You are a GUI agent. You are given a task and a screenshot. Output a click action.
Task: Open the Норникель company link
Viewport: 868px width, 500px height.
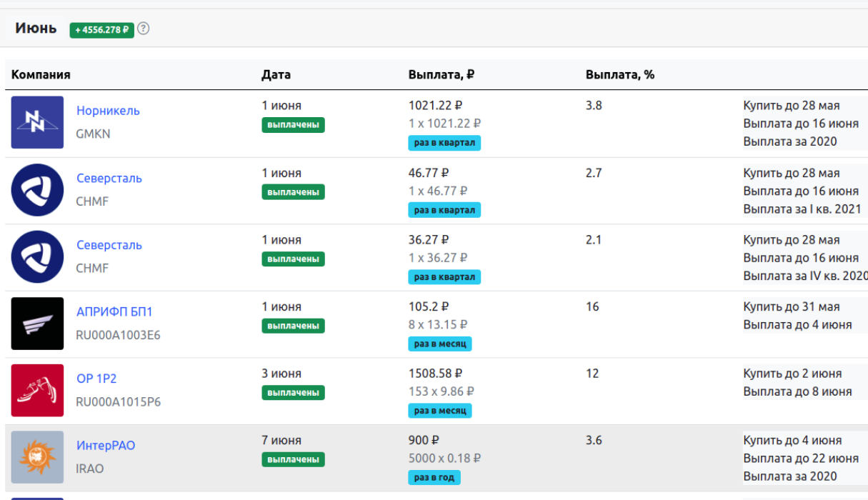(x=108, y=111)
